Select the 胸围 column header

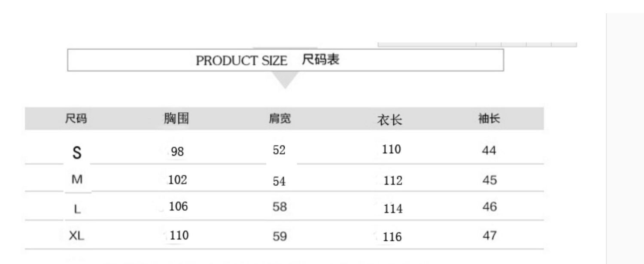[176, 119]
